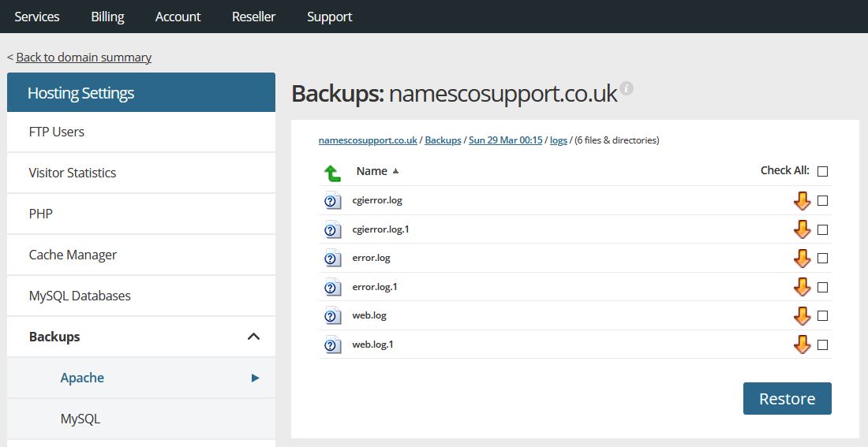The width and height of the screenshot is (868, 447).
Task: Click the file icon beside web.log
Action: pos(333,316)
